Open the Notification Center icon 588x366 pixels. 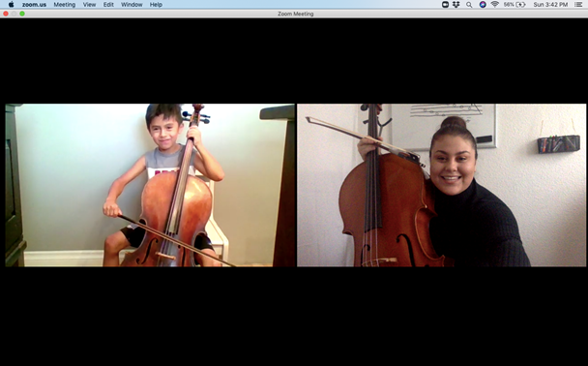coord(578,5)
